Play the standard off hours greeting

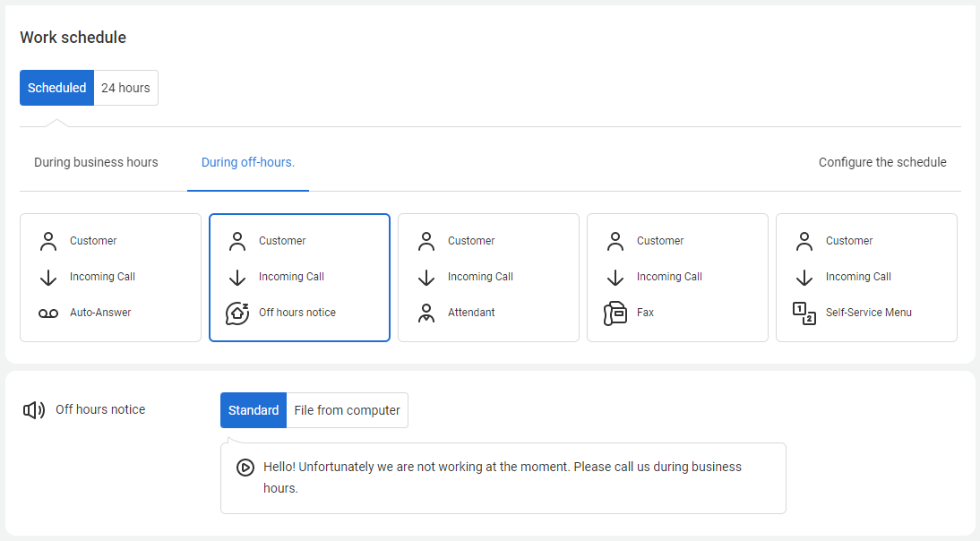(245, 468)
